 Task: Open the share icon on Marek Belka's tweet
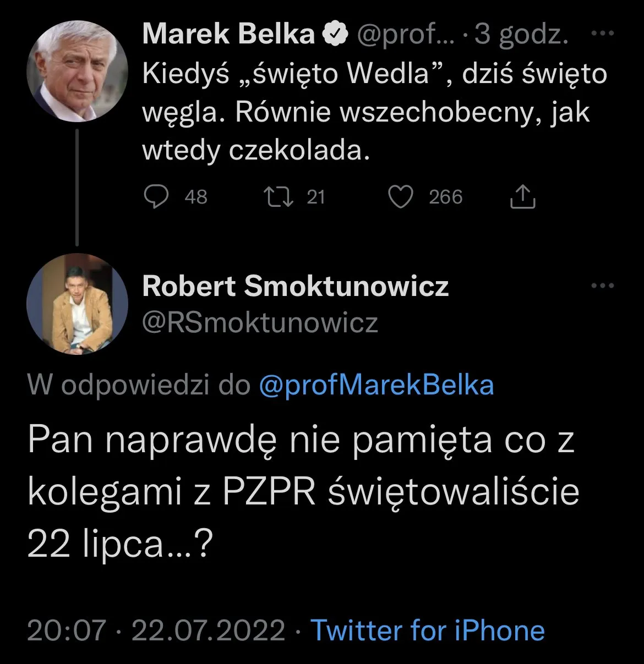pos(522,196)
